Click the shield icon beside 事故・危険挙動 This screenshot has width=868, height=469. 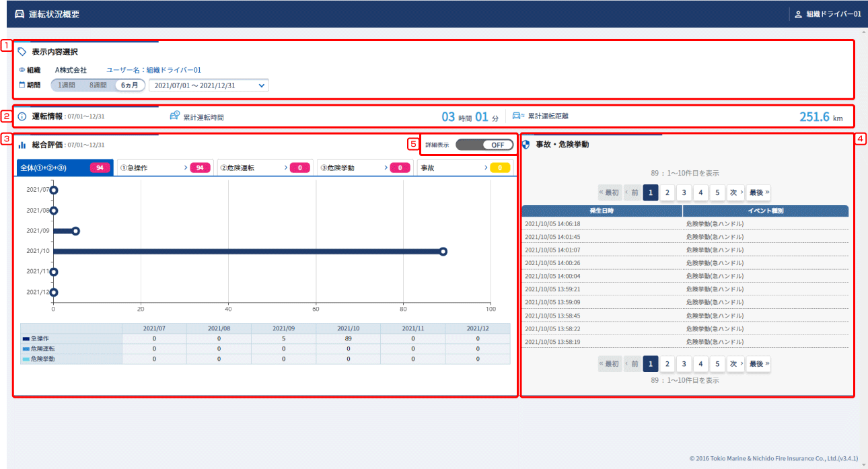pyautogui.click(x=526, y=144)
